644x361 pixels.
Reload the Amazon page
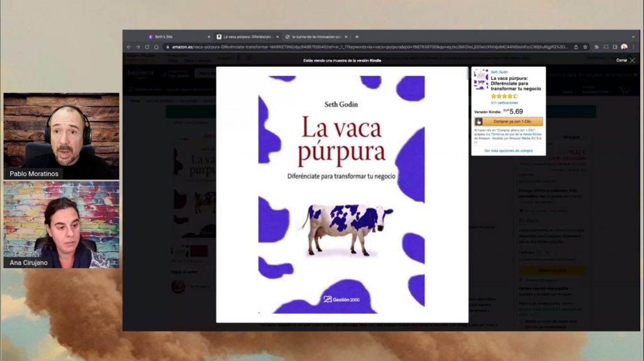(147, 47)
